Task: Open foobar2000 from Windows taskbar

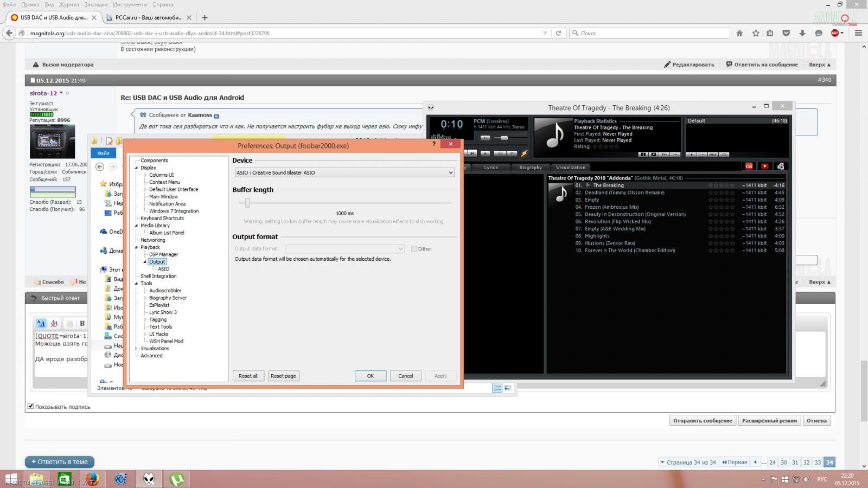Action: (x=149, y=479)
